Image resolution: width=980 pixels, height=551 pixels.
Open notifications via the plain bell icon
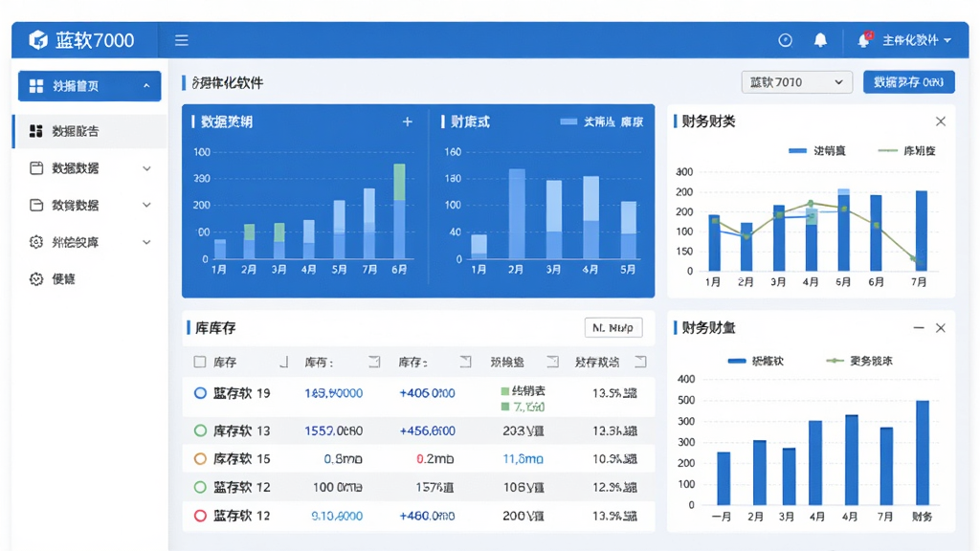click(820, 40)
